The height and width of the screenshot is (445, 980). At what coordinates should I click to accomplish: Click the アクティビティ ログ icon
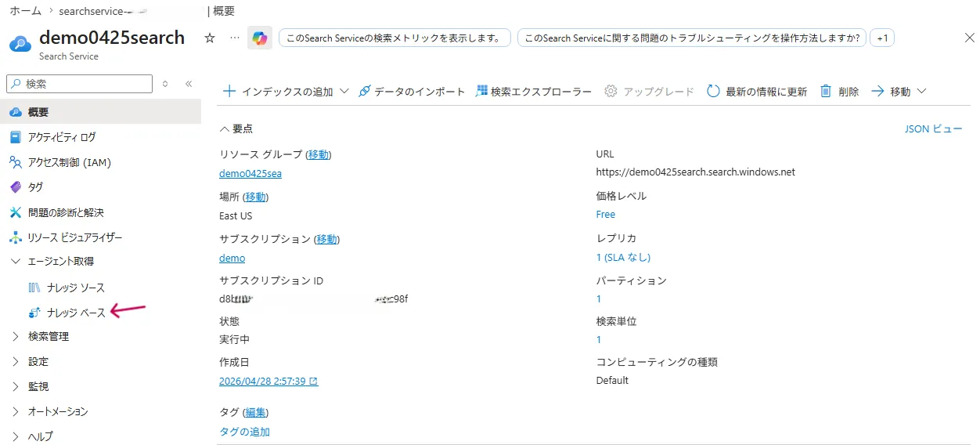point(16,137)
